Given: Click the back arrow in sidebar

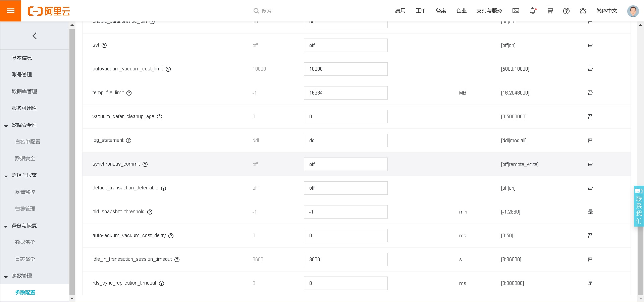Looking at the screenshot, I should coord(35,36).
